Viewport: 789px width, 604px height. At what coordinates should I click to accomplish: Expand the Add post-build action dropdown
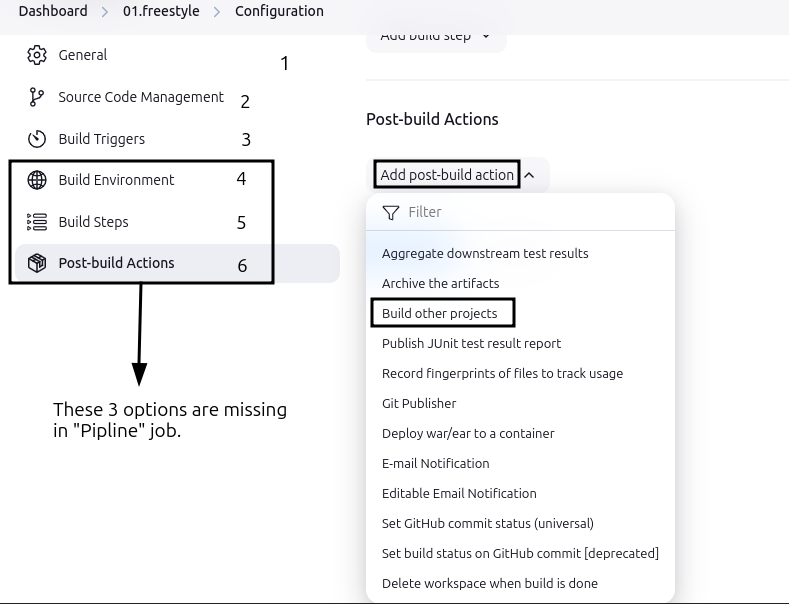pos(447,175)
